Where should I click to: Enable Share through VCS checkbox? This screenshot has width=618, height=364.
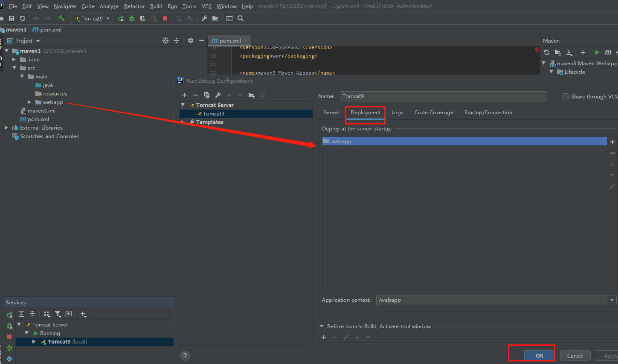(x=566, y=97)
